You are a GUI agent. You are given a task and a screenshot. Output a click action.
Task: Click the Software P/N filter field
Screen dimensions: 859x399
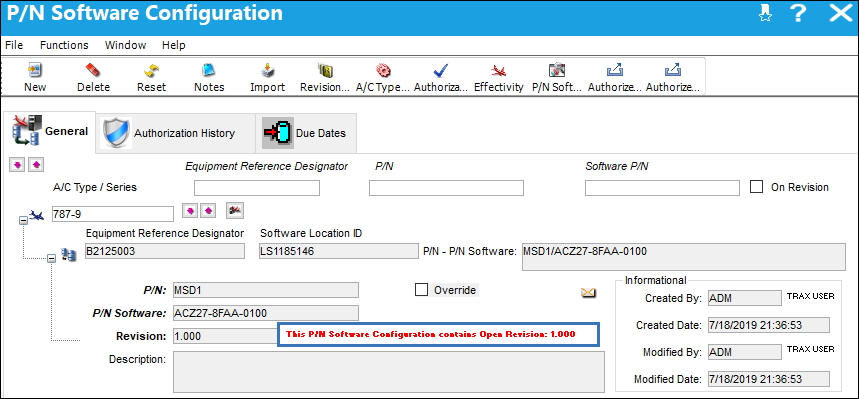662,188
